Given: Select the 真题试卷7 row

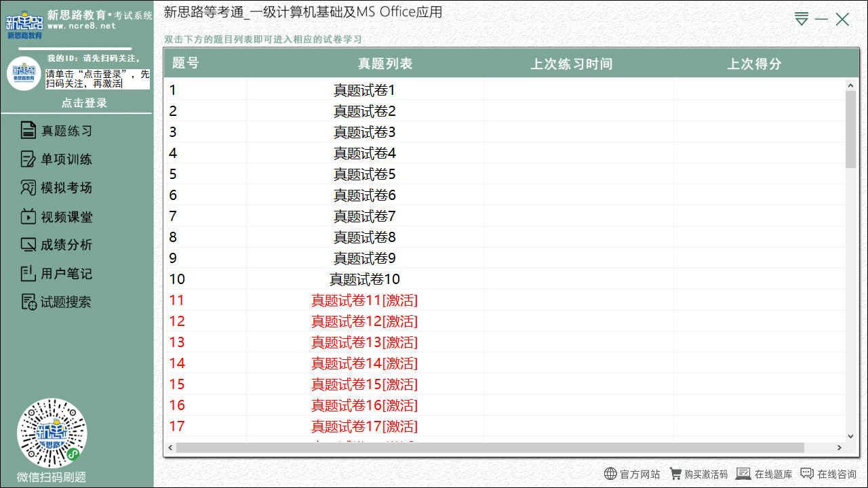Looking at the screenshot, I should [505, 216].
